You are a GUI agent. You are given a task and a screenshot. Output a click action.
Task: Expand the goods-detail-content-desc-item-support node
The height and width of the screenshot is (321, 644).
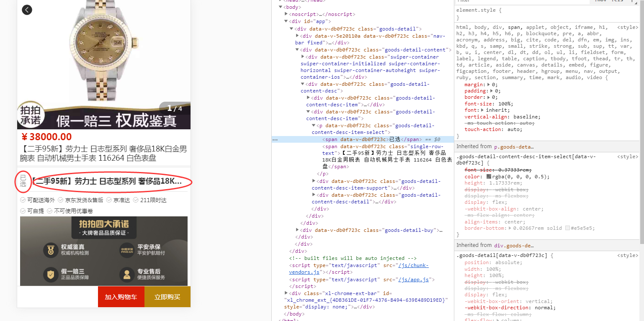tap(314, 181)
